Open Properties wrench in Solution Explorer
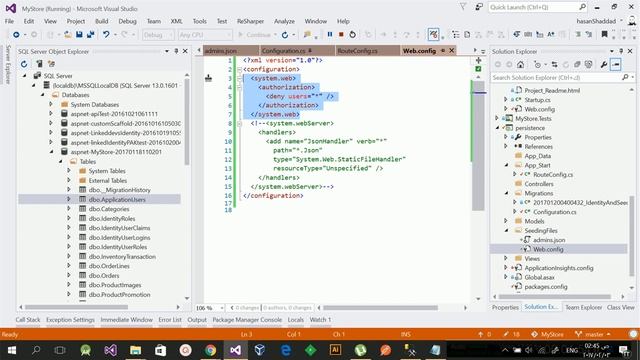The width and height of the screenshot is (640, 360). tap(604, 64)
